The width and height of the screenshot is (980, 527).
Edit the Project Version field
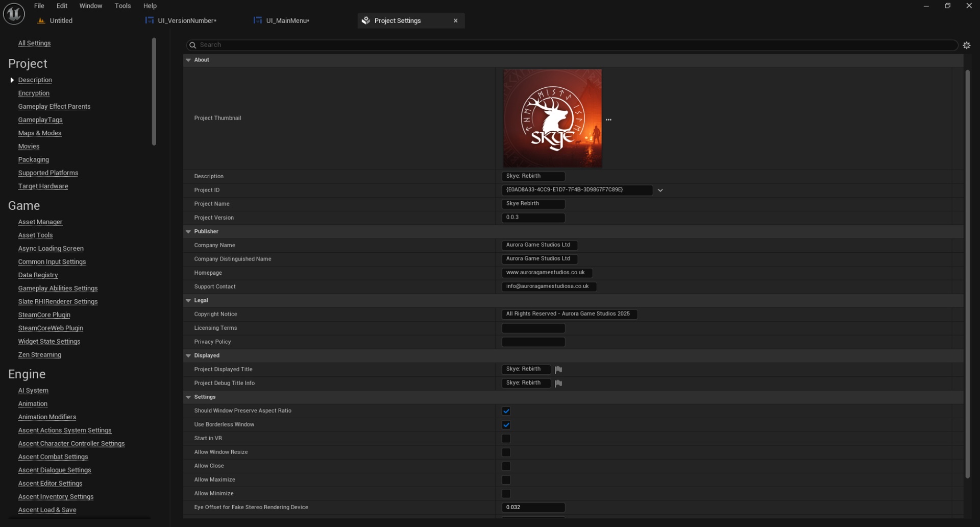(x=533, y=218)
